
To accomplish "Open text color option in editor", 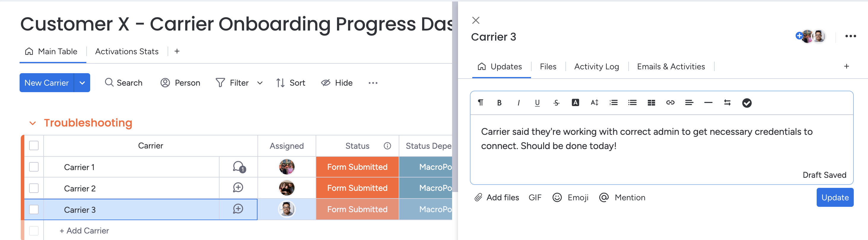I will pyautogui.click(x=575, y=103).
